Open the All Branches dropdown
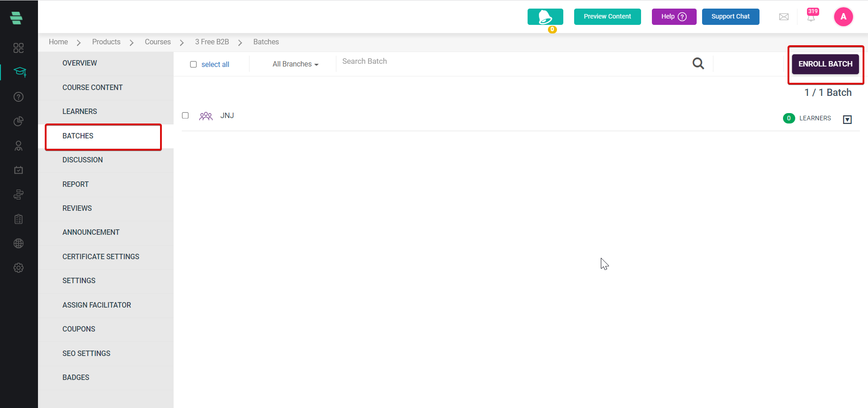This screenshot has width=868, height=408. [295, 64]
